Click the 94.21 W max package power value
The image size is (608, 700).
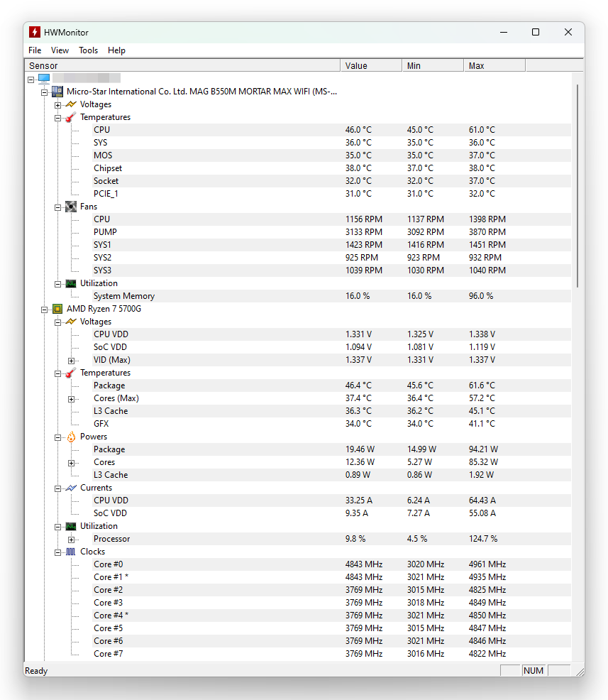click(484, 449)
